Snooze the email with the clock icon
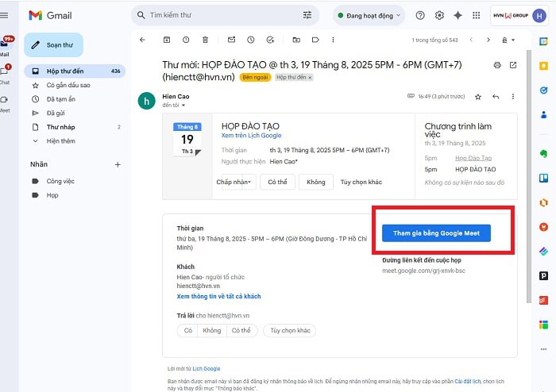Viewport: 556px width, 392px height. point(250,39)
